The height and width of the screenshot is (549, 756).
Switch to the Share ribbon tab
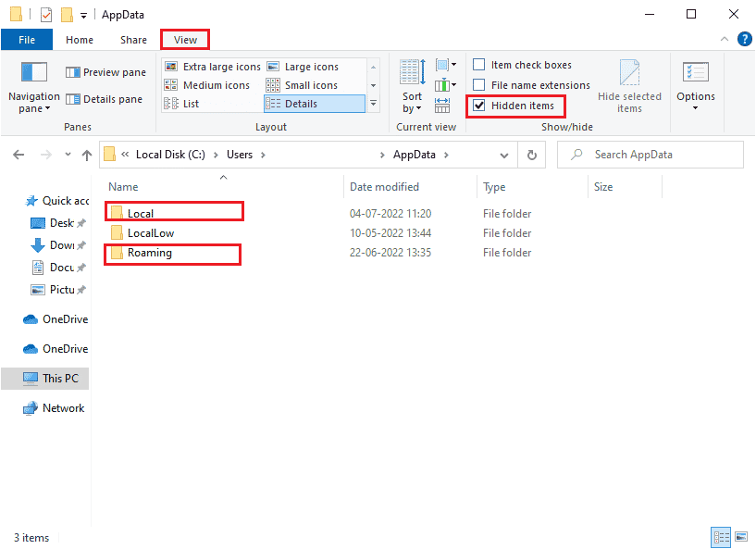coord(133,40)
